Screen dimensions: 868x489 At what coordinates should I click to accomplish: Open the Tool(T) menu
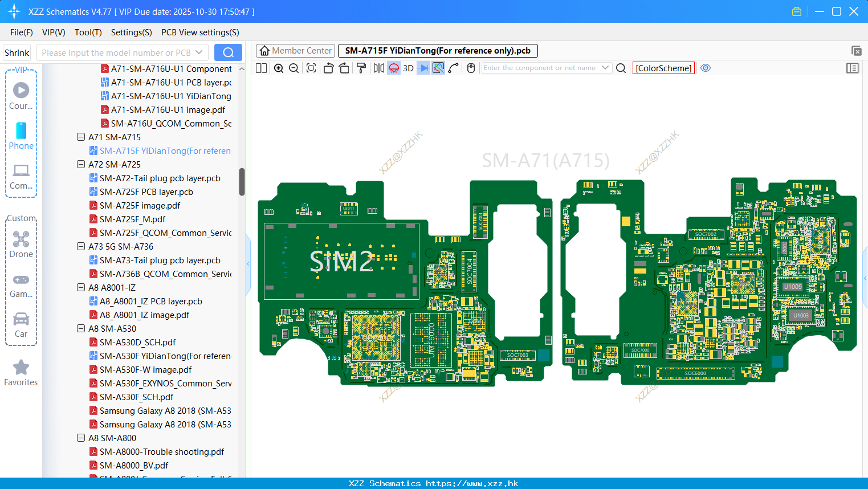pyautogui.click(x=88, y=32)
